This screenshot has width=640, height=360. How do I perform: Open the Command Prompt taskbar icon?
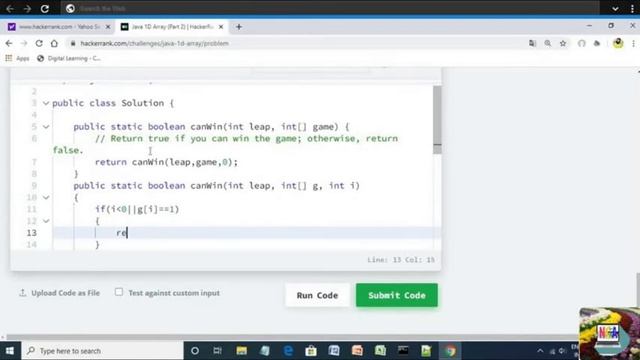(403, 351)
